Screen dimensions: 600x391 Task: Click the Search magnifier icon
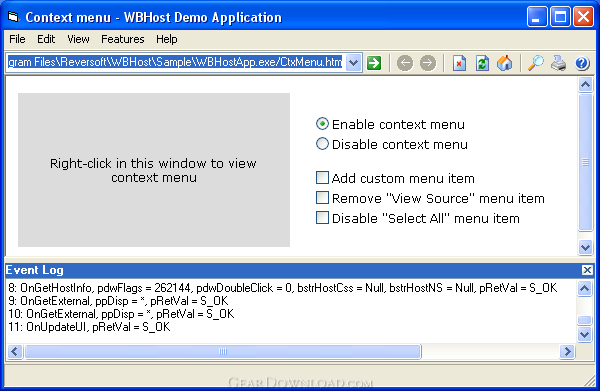536,63
